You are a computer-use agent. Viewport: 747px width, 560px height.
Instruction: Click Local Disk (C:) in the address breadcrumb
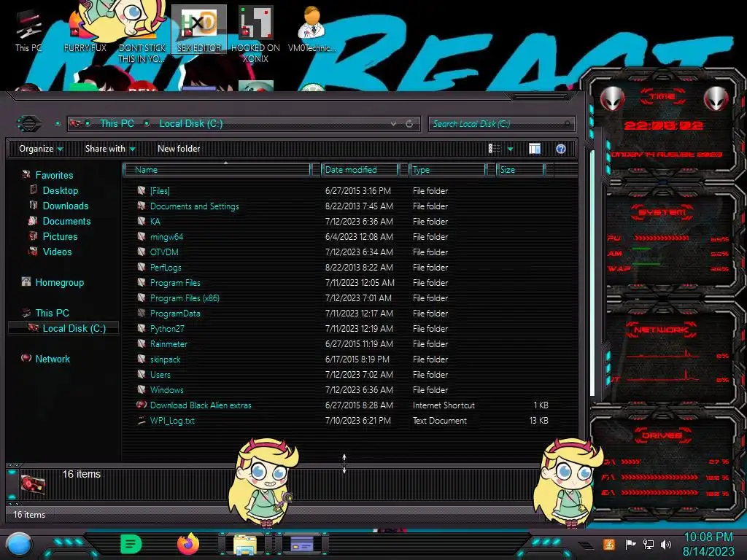click(x=190, y=123)
